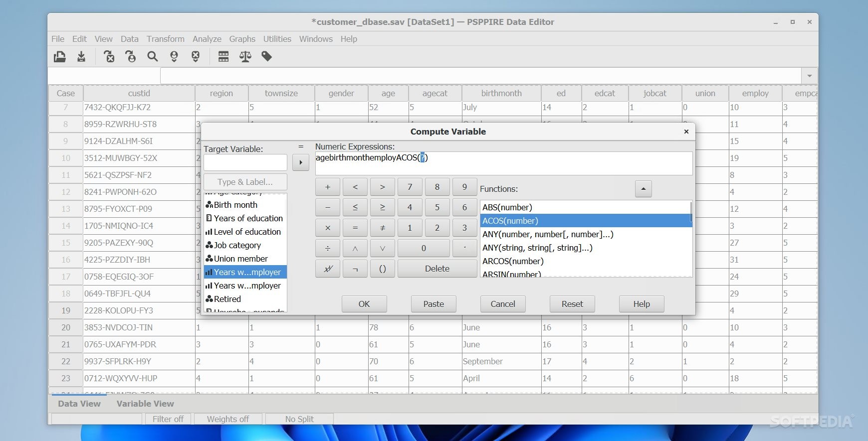Click the keypad 7 button
868x441 pixels.
click(x=410, y=187)
